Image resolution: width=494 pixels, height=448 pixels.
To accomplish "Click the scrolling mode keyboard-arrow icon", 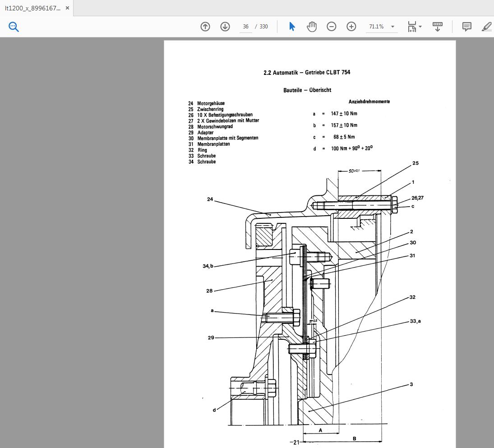I will 437,27.
